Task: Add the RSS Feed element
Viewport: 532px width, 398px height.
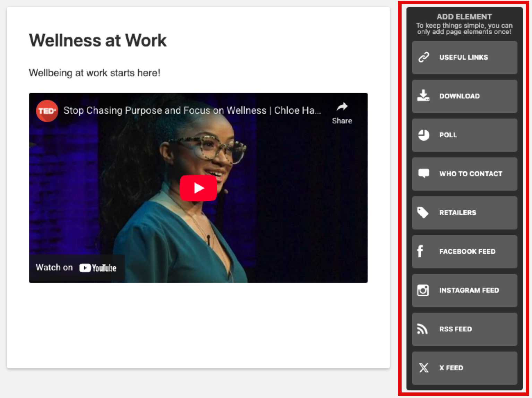Action: click(x=464, y=329)
